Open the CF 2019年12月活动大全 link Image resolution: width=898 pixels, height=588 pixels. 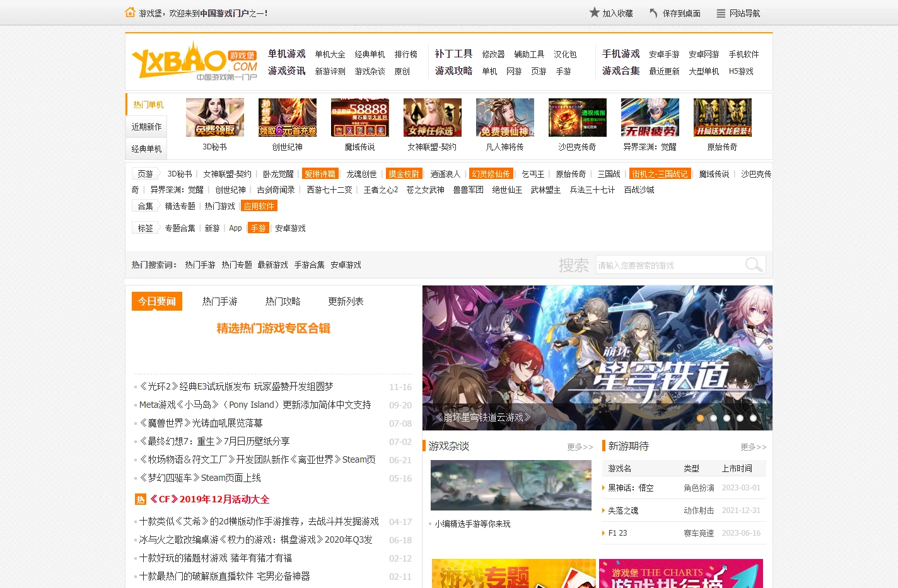[x=209, y=499]
